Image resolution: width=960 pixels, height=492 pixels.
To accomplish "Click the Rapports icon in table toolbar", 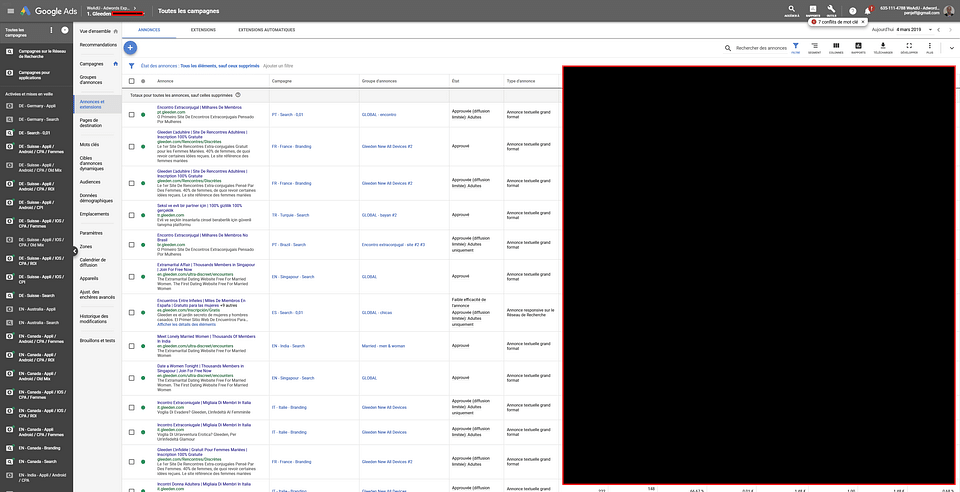I will point(858,47).
